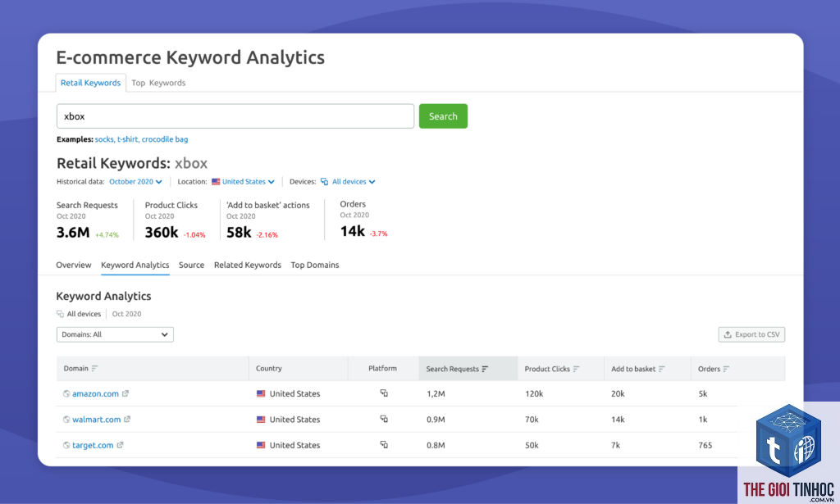Click the 0.8M search requests cell

coord(436,445)
